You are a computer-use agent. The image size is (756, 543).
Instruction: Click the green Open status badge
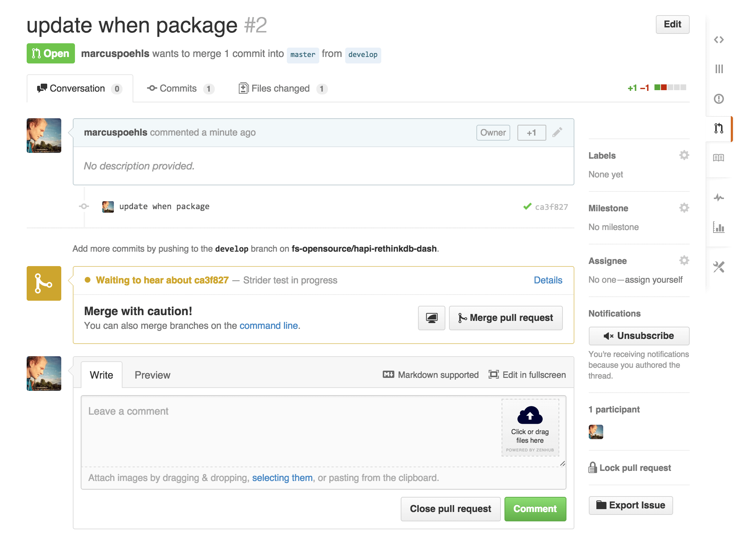point(51,53)
